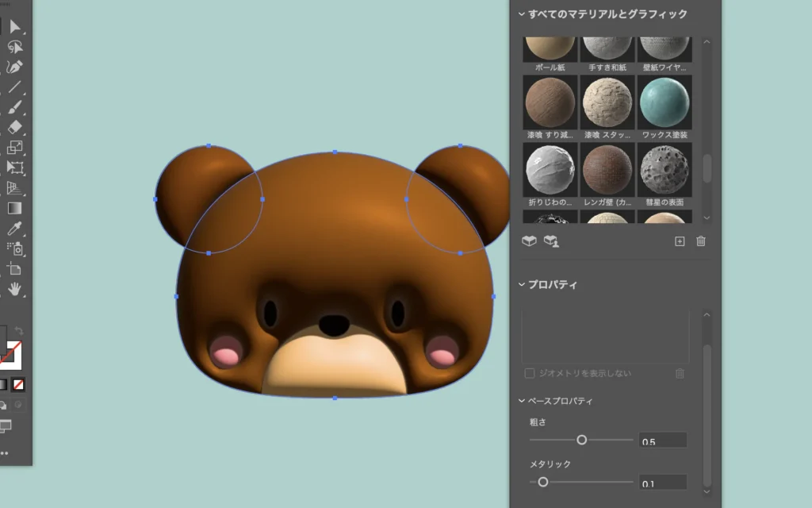
Task: Collapse the すべてのマテリアルとグラフィック section
Action: (522, 14)
